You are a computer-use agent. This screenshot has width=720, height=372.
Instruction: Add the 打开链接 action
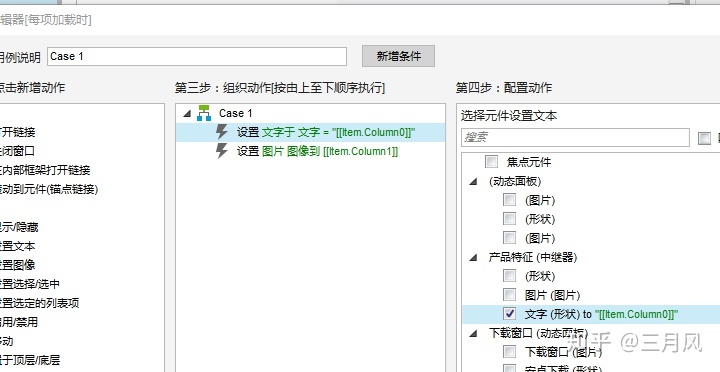click(17, 132)
